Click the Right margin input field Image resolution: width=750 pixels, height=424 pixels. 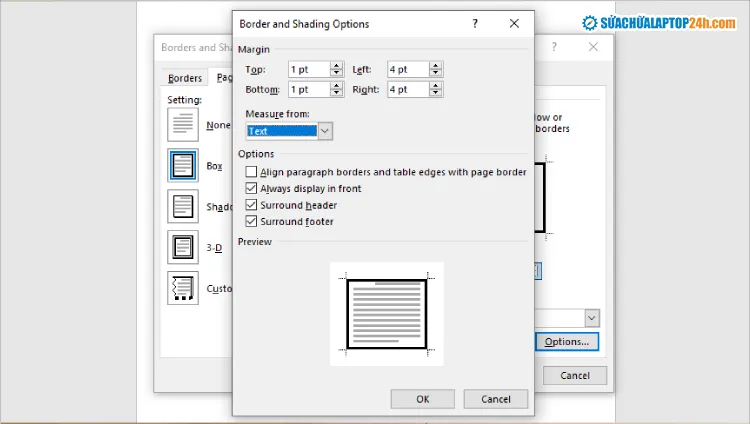tap(408, 89)
